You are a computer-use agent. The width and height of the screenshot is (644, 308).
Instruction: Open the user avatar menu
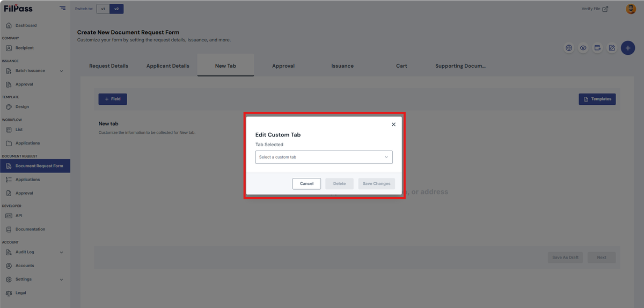631,9
